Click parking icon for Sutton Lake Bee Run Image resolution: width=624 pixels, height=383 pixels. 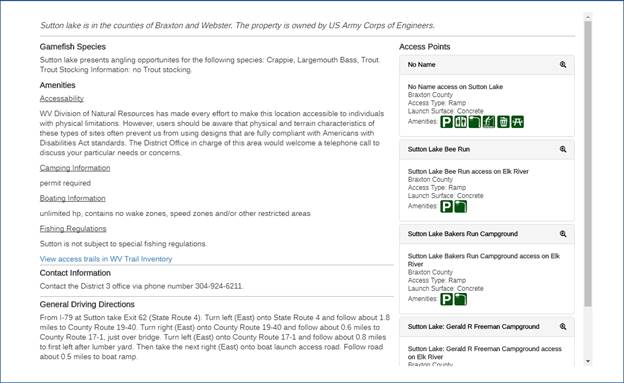pos(447,207)
